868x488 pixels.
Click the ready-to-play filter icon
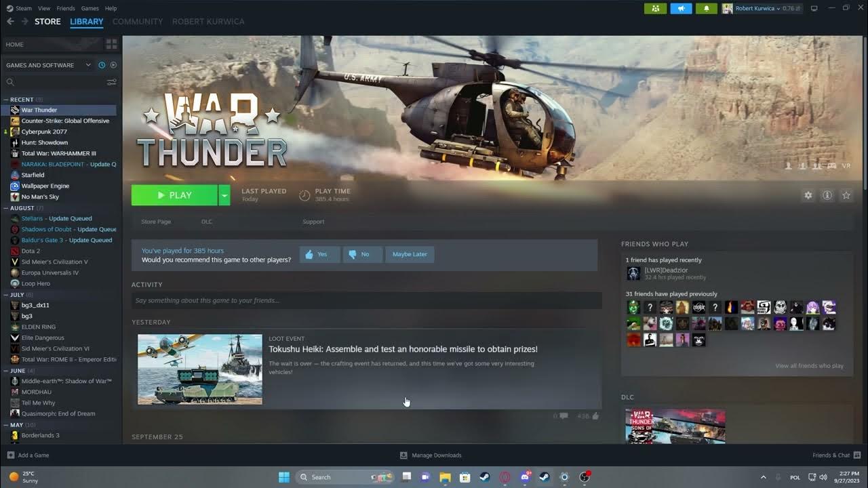point(113,65)
